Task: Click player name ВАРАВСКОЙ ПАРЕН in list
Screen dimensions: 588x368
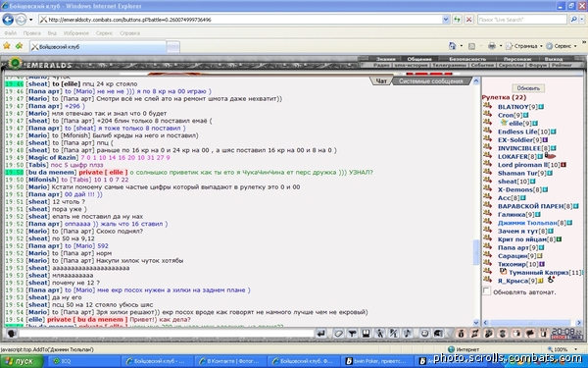Action: click(x=531, y=206)
